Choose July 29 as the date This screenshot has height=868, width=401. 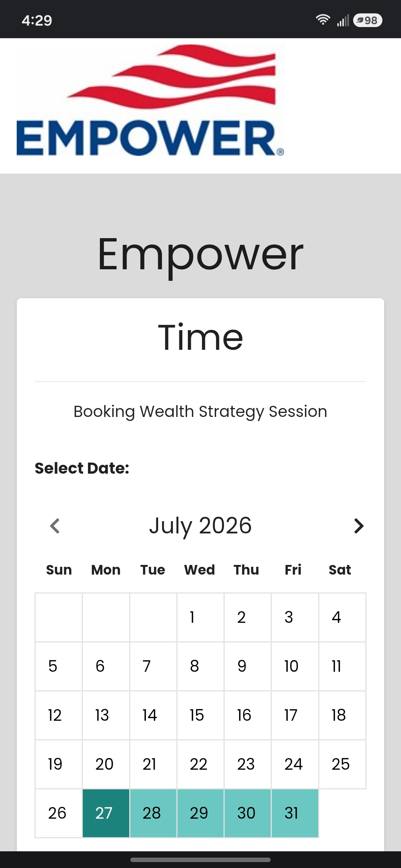(200, 813)
